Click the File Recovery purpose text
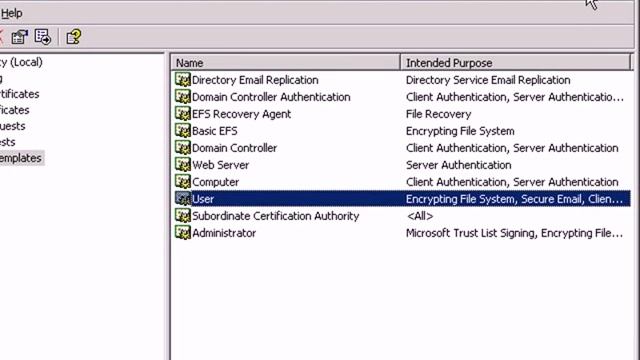The height and width of the screenshot is (360, 640). (438, 114)
